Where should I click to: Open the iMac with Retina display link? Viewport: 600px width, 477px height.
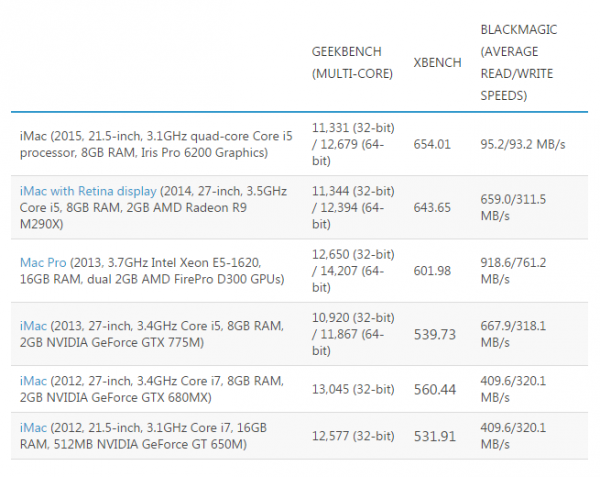point(88,191)
